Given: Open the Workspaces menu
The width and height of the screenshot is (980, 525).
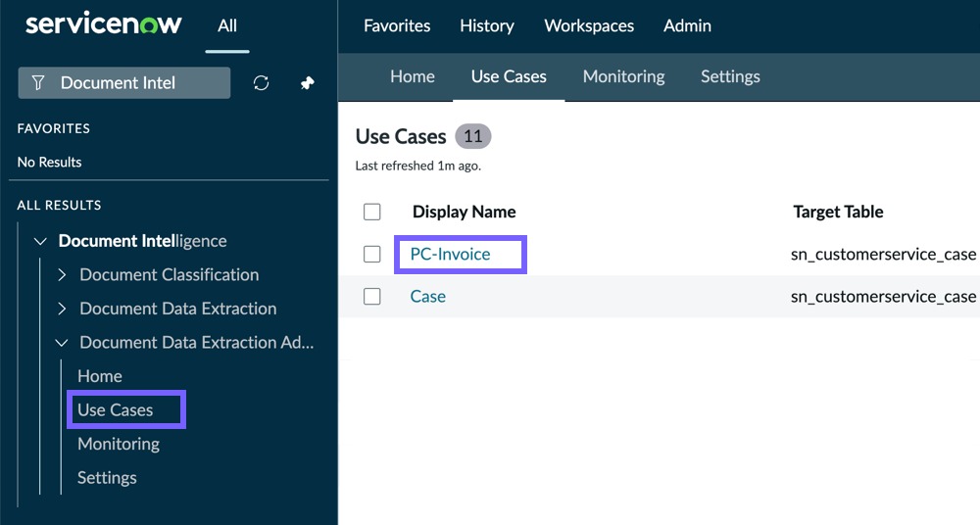Looking at the screenshot, I should (x=589, y=25).
